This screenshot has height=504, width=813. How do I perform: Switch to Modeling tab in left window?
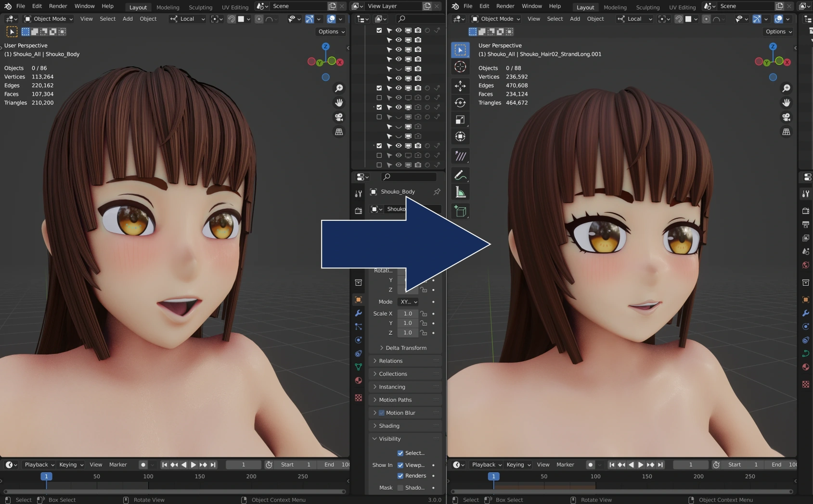[x=168, y=7]
